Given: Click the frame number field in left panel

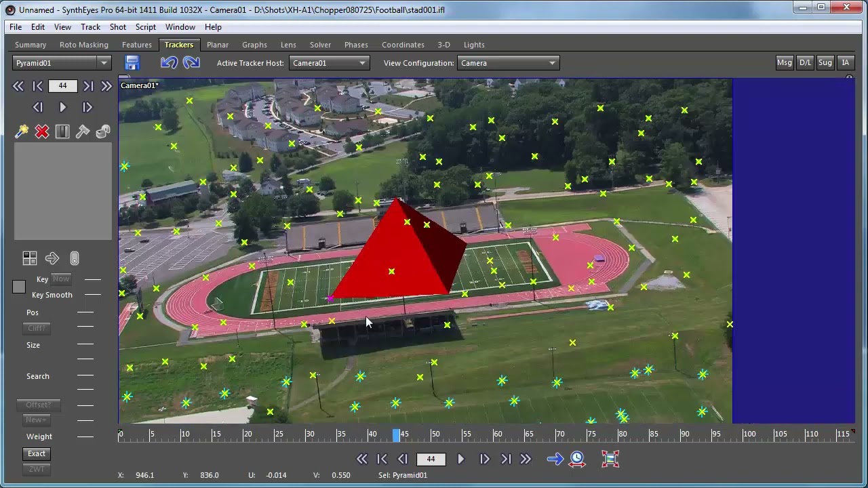Looking at the screenshot, I should tap(62, 86).
